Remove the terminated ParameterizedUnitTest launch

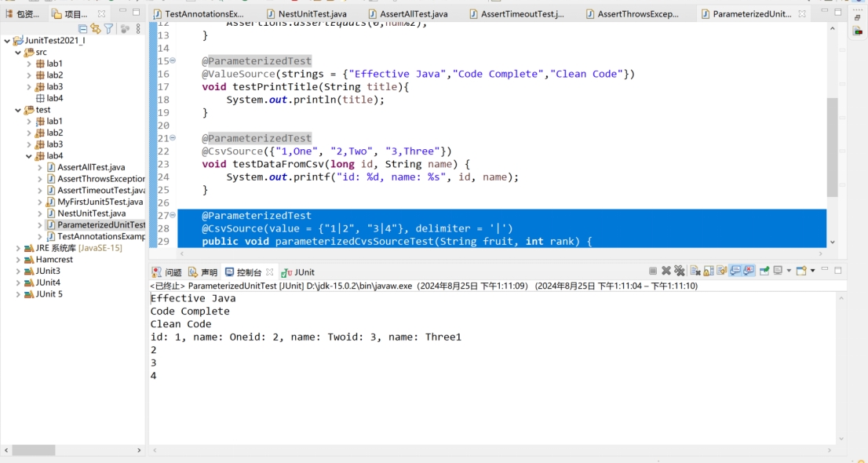[x=666, y=270]
